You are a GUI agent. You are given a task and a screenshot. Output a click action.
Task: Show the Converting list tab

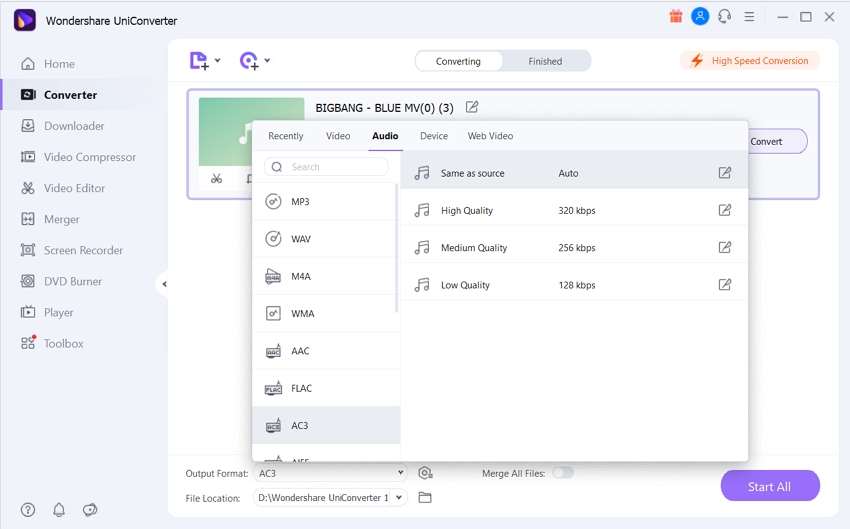click(x=458, y=61)
